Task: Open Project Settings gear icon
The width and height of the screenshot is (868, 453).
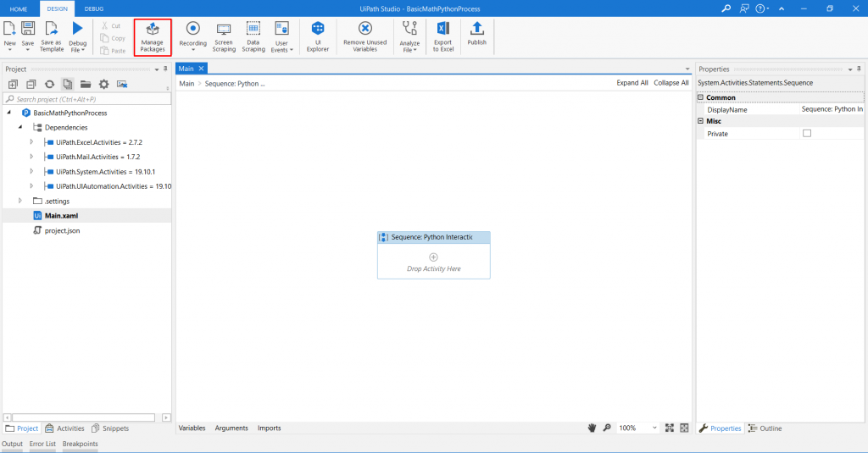Action: point(103,84)
